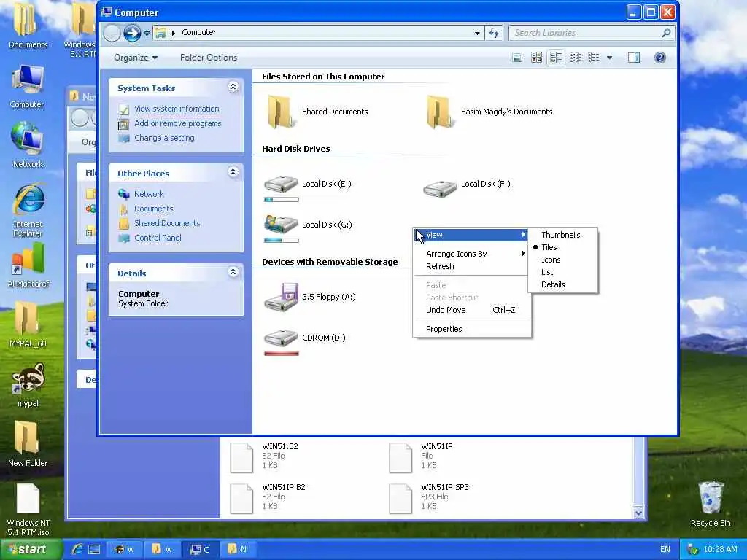This screenshot has width=747, height=560.
Task: Open the recent pages dropdown arrow
Action: 147,33
